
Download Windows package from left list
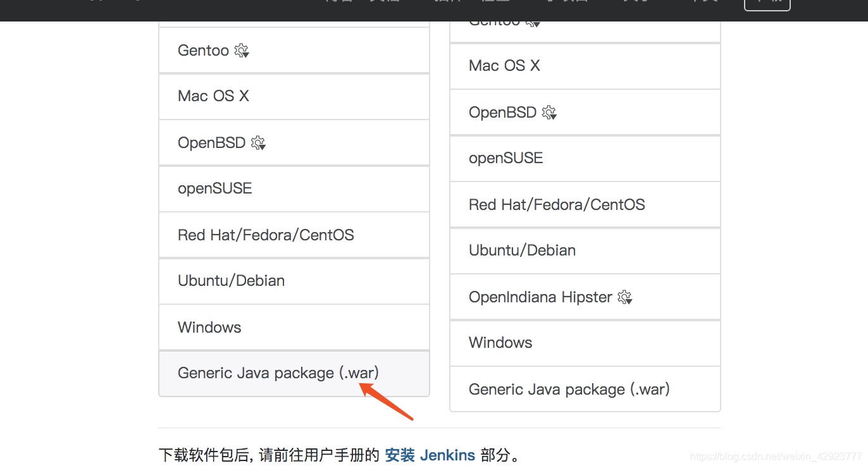(294, 328)
